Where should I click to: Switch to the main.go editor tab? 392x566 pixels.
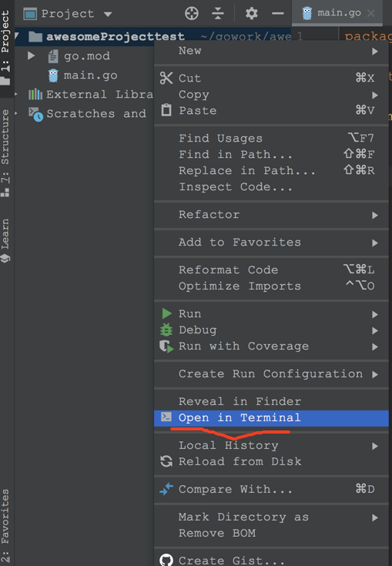(x=337, y=13)
